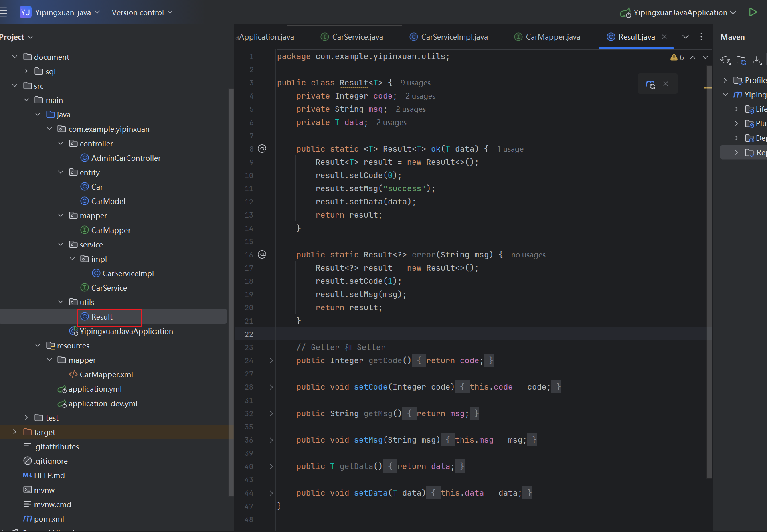The image size is (767, 532).
Task: Click the hamburger main menu icon
Action: click(x=4, y=12)
